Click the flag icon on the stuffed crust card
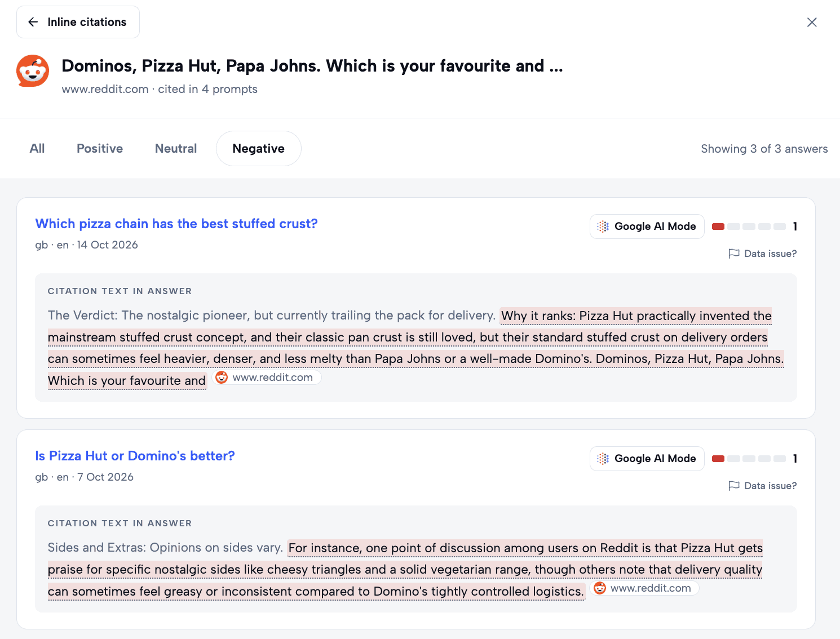The height and width of the screenshot is (639, 840). pos(734,254)
